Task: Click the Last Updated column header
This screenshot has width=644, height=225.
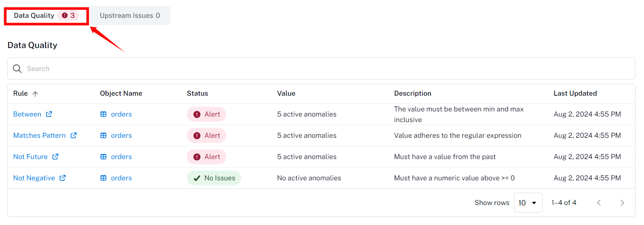Action: click(x=575, y=93)
